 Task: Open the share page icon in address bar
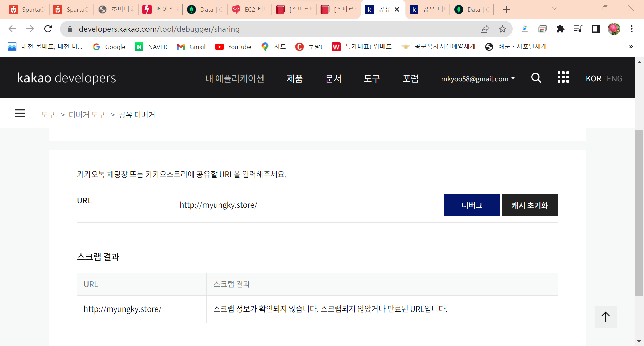click(485, 29)
